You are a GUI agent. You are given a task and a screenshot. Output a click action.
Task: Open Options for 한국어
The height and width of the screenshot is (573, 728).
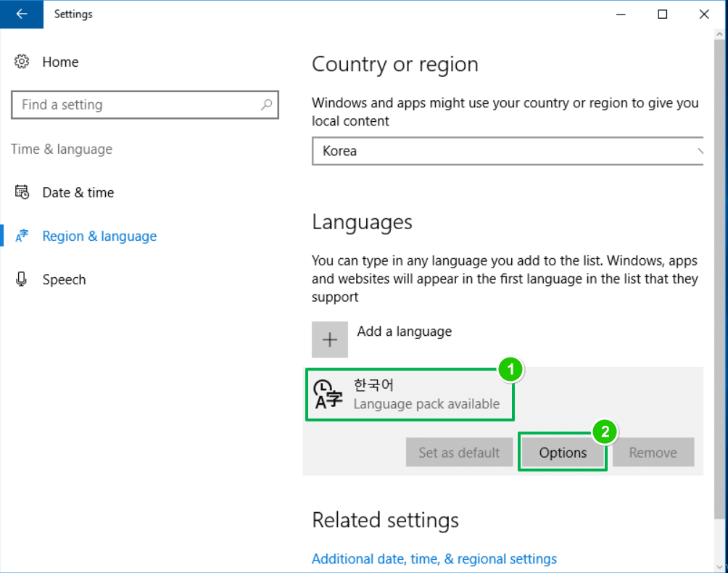tap(563, 453)
